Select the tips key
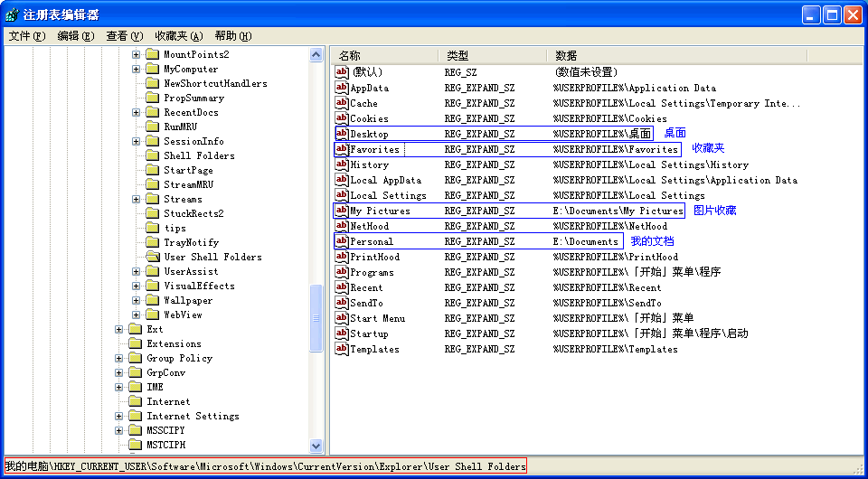868x479 pixels. point(175,228)
